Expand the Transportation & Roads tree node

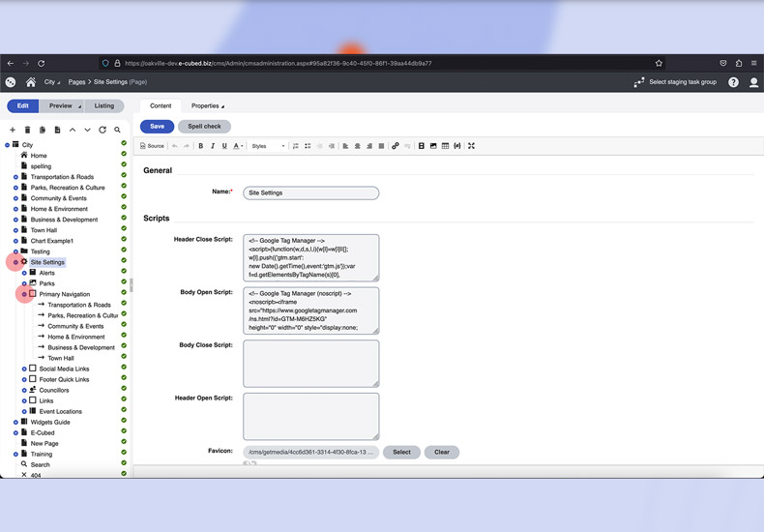15,177
